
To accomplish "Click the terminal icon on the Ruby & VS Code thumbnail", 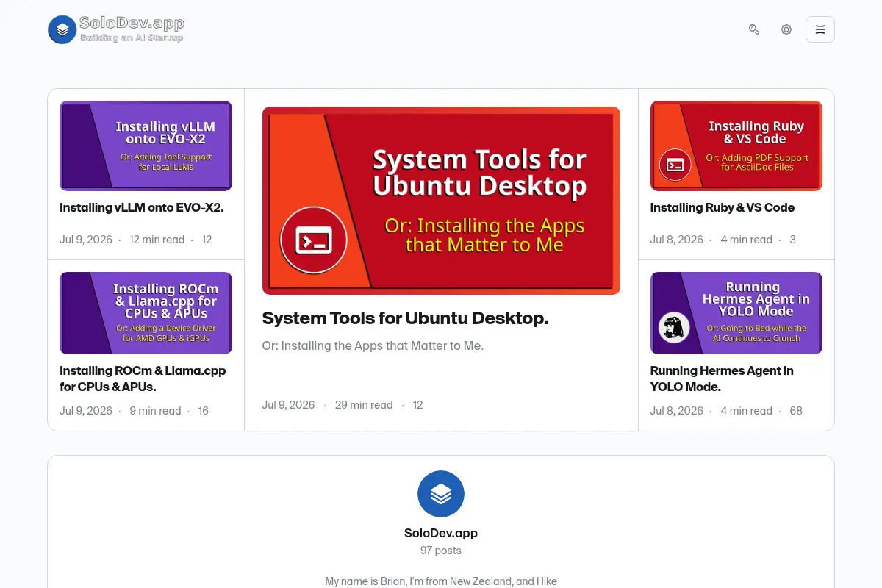I will 675,165.
